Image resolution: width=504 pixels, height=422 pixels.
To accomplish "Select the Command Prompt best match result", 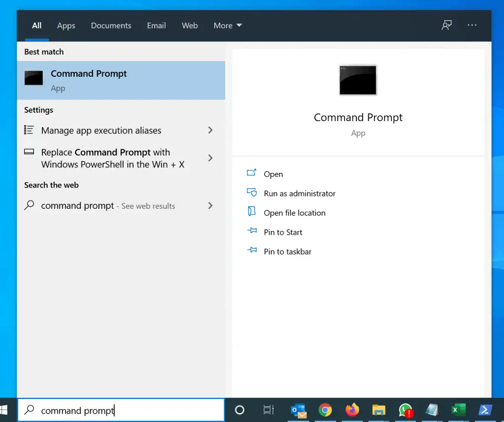I will [x=121, y=80].
